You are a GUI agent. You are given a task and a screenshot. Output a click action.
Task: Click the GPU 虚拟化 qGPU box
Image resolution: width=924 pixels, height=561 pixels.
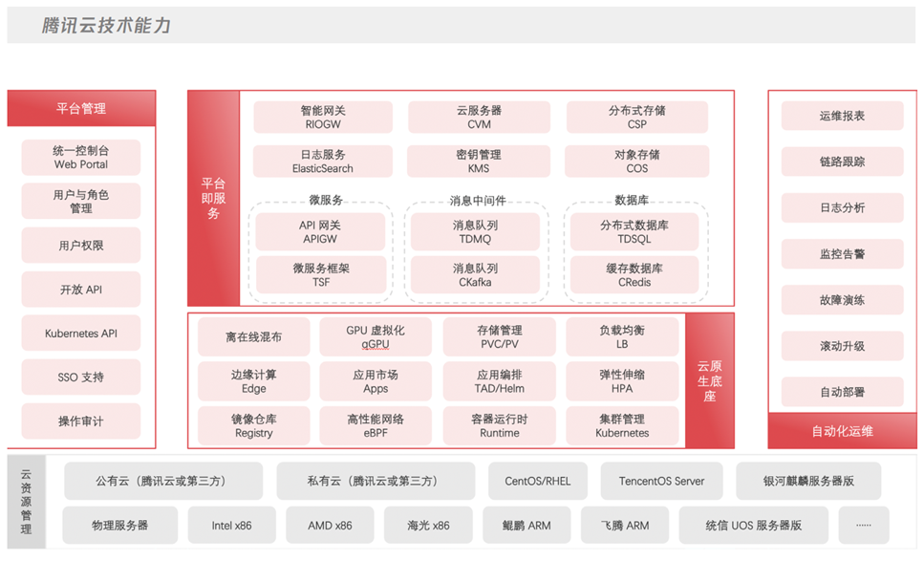376,337
